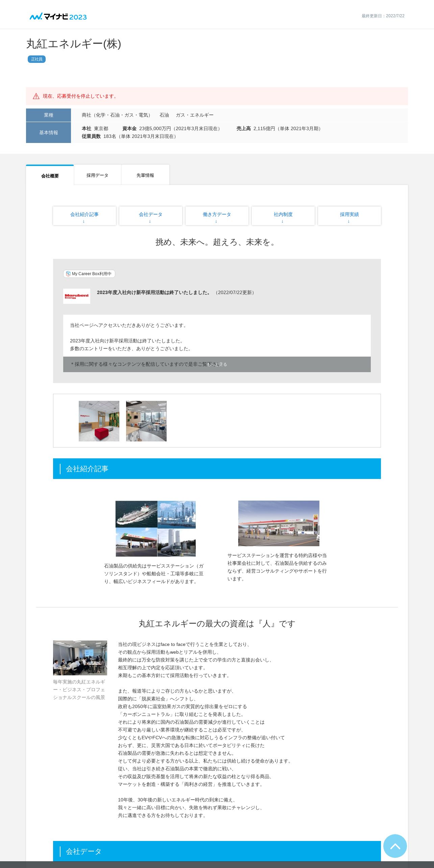The width and height of the screenshot is (434, 868).
Task: Click the 資本金 23億5,000万円 value
Action: click(x=172, y=128)
